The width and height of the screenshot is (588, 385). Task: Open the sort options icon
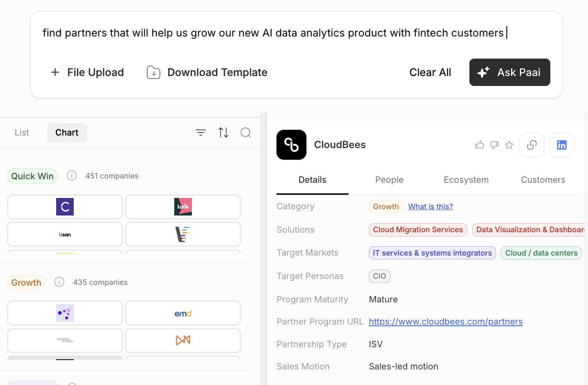click(x=223, y=132)
